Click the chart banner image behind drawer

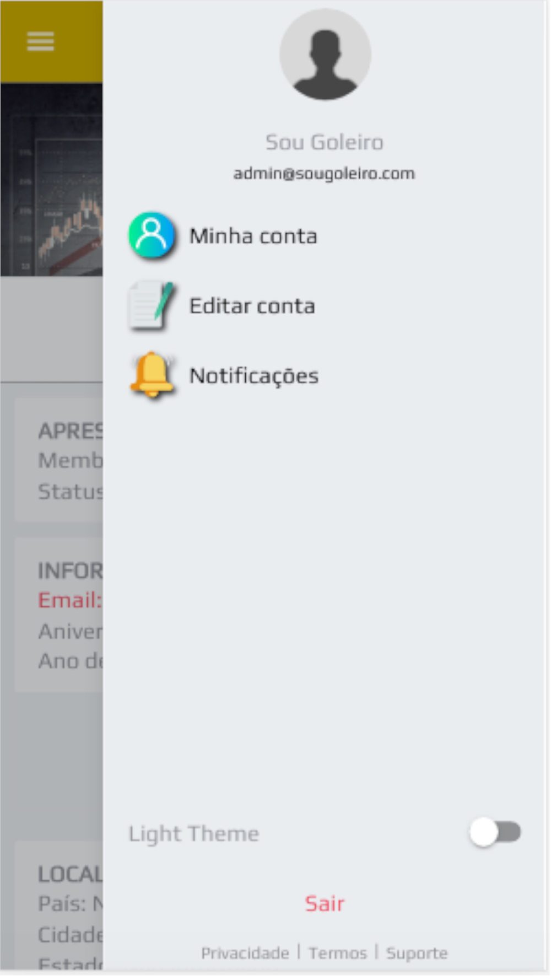[x=52, y=180]
